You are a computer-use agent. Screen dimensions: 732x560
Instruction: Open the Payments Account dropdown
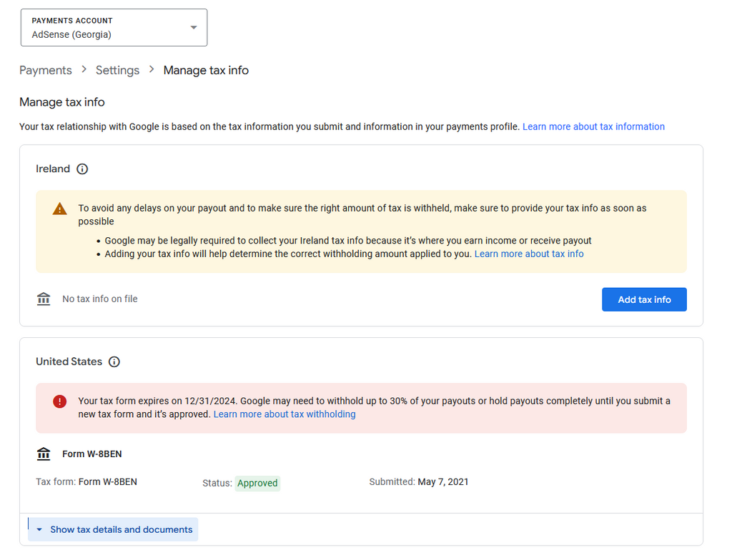point(114,28)
